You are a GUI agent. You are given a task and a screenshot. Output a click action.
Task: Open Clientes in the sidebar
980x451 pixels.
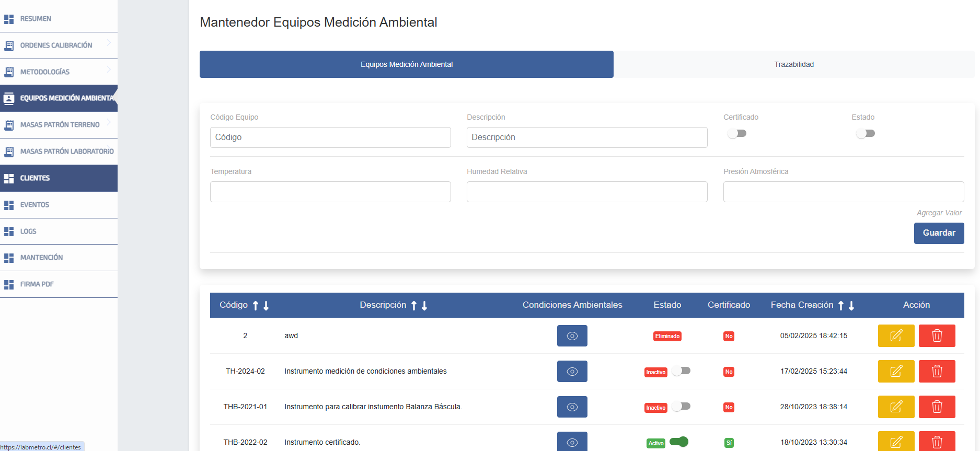click(x=59, y=178)
